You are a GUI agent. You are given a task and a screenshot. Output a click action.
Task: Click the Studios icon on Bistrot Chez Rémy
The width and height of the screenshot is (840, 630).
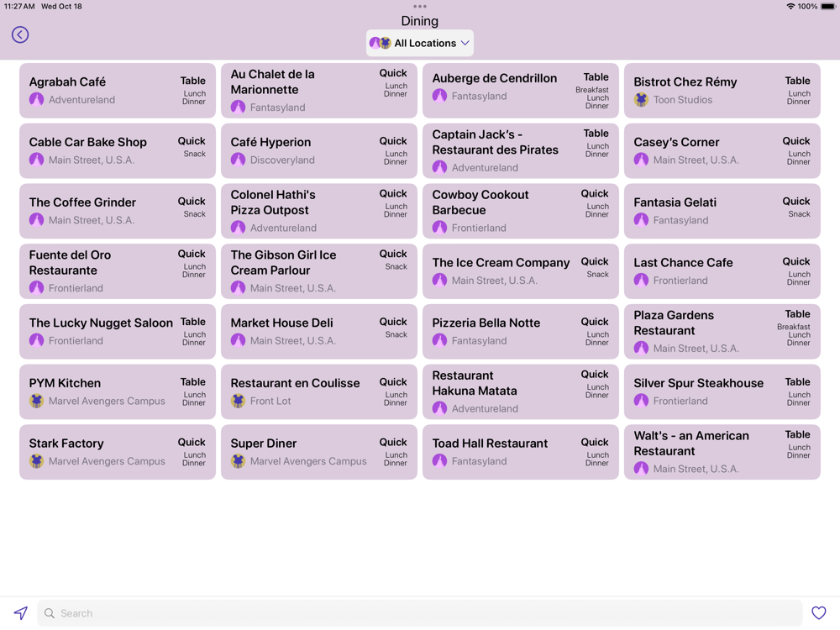coord(641,100)
